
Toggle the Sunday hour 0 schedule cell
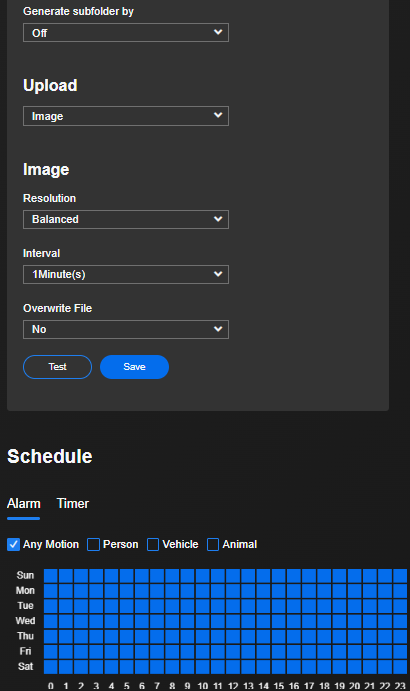(51, 576)
